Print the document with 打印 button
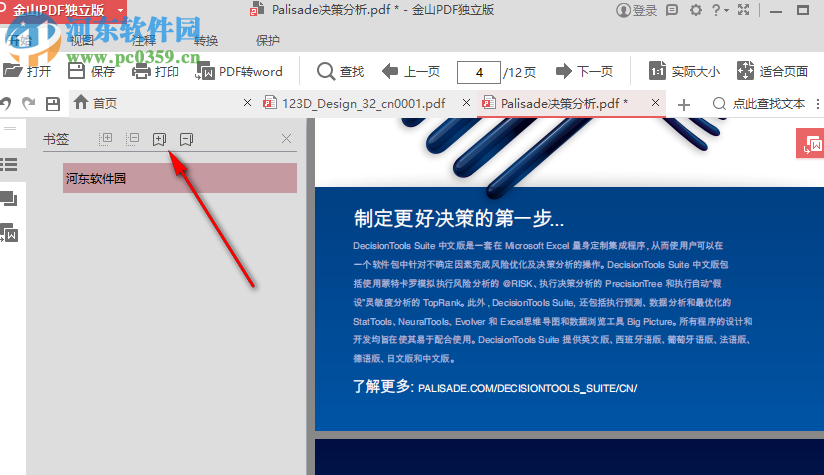 pos(155,71)
